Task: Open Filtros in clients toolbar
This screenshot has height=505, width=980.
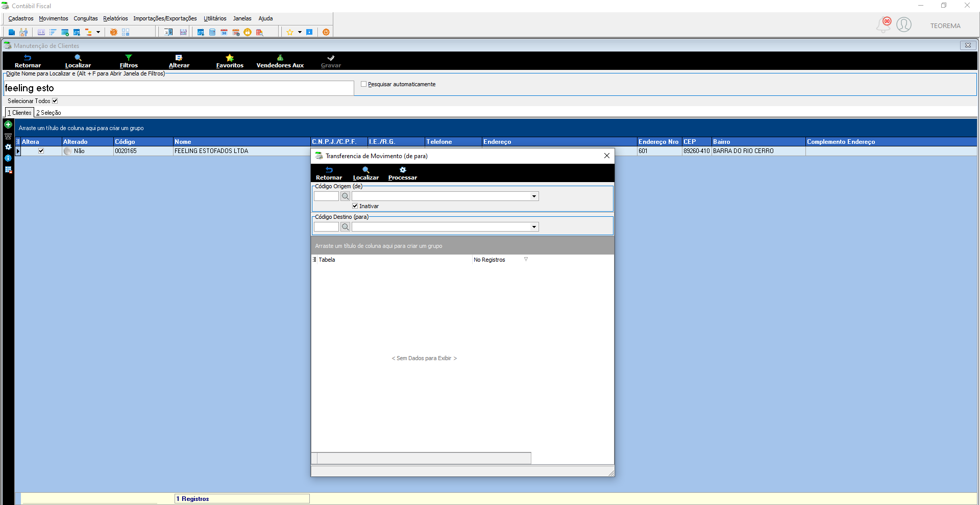Action: pyautogui.click(x=129, y=61)
